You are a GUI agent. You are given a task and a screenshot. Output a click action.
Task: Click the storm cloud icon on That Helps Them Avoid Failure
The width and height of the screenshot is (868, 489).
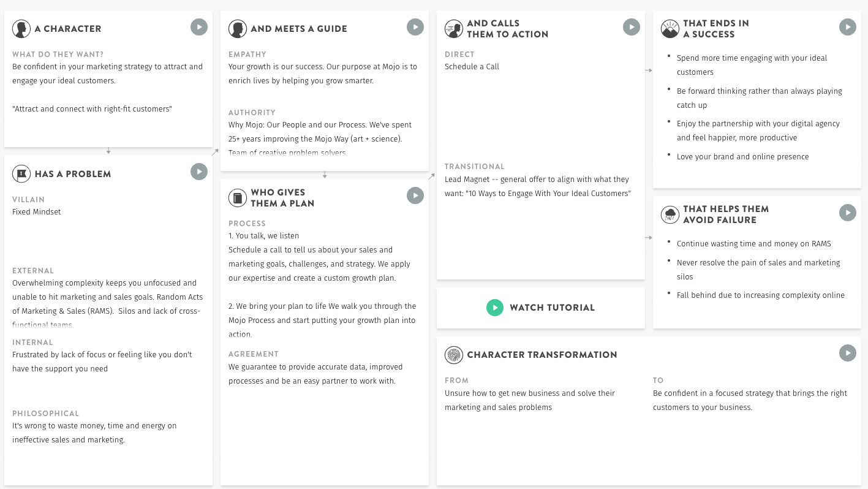point(670,214)
